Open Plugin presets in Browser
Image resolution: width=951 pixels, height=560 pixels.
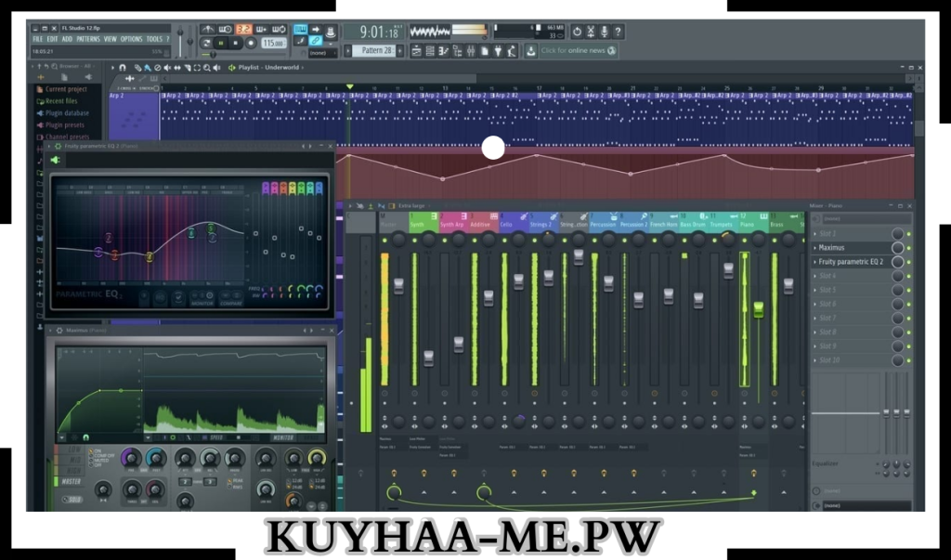click(x=60, y=125)
